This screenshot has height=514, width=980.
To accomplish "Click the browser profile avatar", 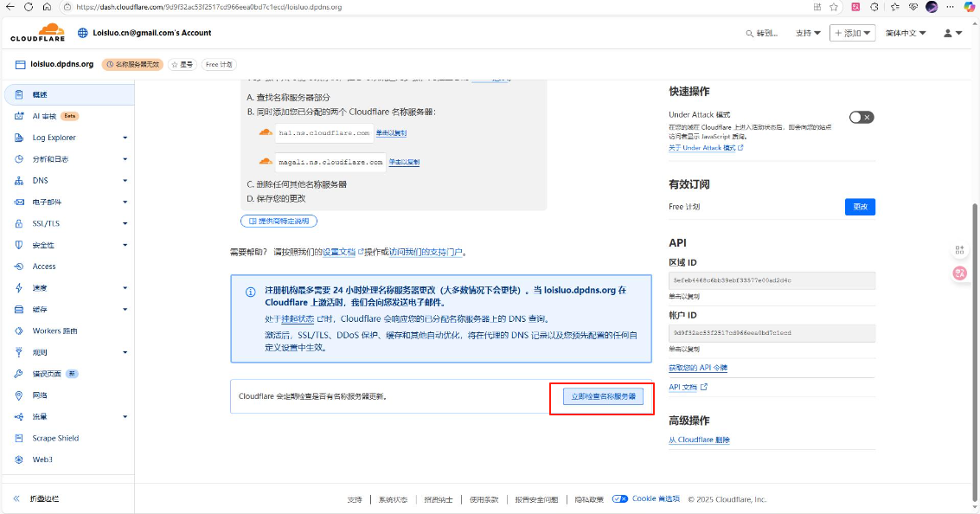I will coord(932,7).
